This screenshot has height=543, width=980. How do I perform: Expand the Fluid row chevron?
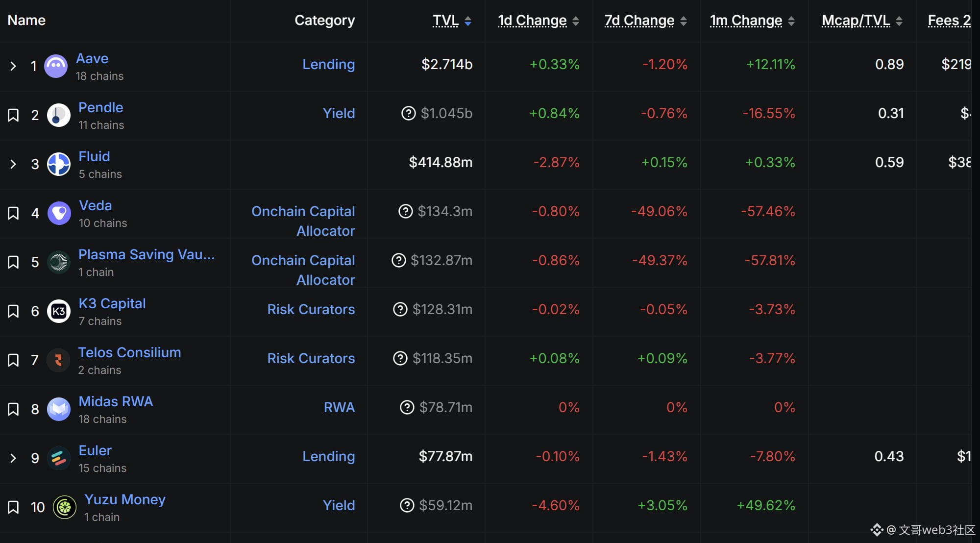(x=13, y=164)
